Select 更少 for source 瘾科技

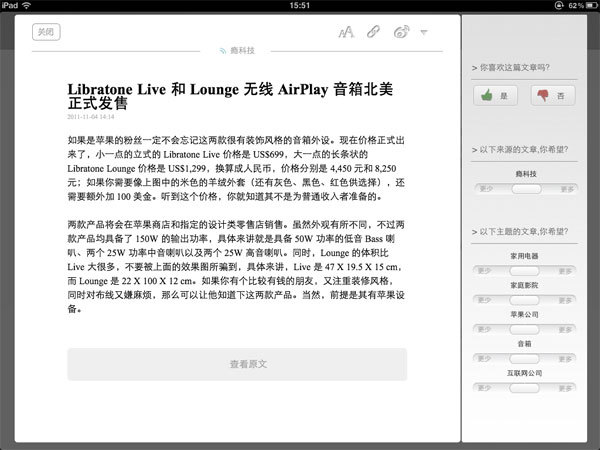486,189
